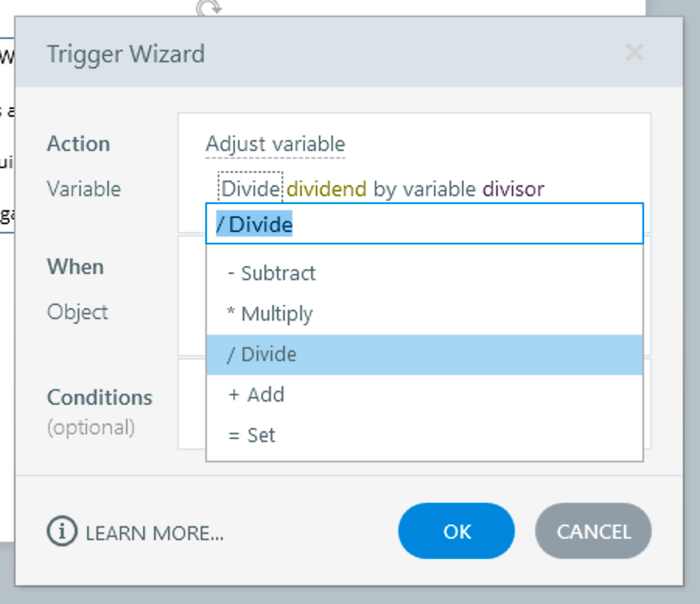Select '+ Add' from the operator list
700x604 pixels.
tap(257, 395)
